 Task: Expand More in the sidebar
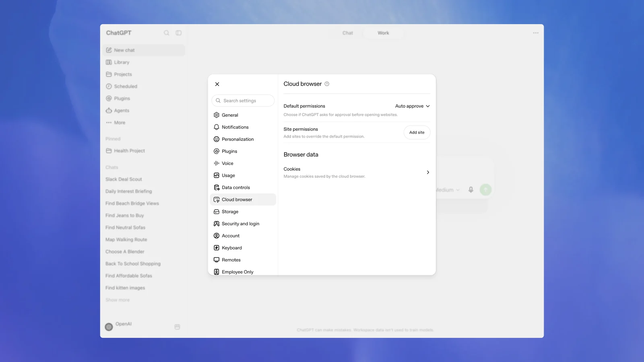[x=144, y=123]
